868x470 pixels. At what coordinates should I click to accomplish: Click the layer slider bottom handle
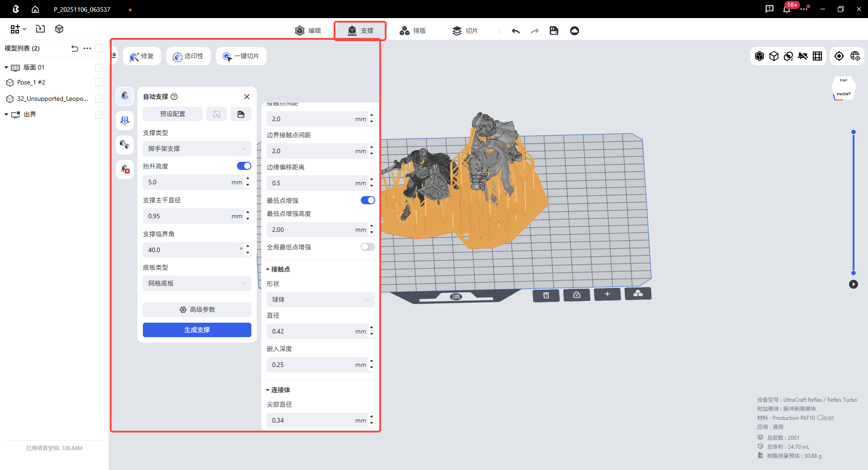pos(854,273)
